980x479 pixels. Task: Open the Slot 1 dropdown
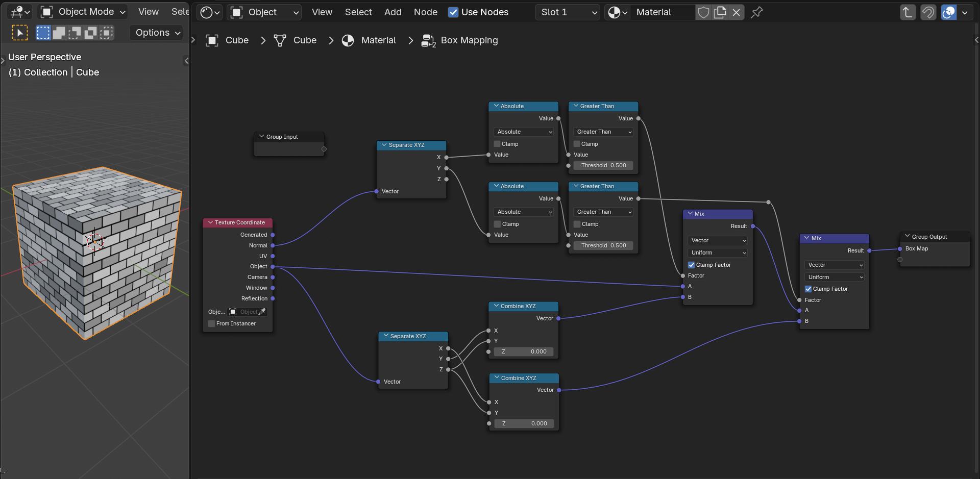pos(567,12)
